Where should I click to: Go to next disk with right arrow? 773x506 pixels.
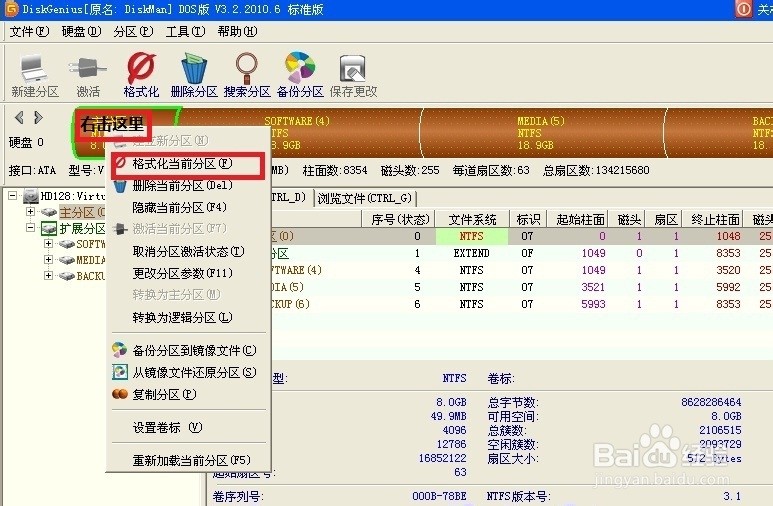coord(38,117)
